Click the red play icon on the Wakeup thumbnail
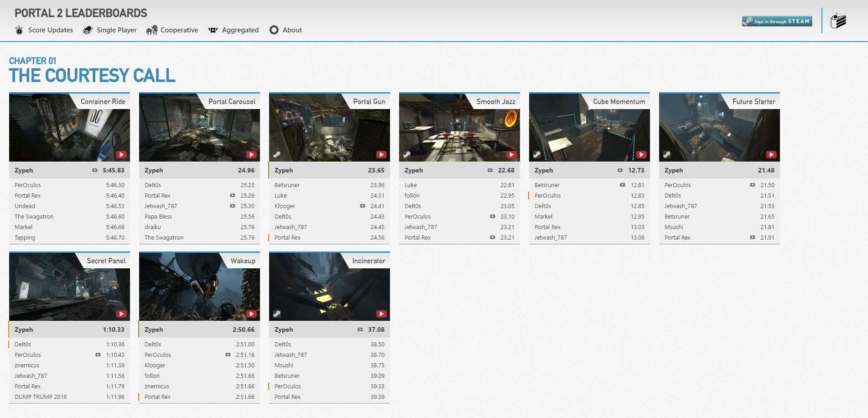This screenshot has height=418, width=868. 251,313
